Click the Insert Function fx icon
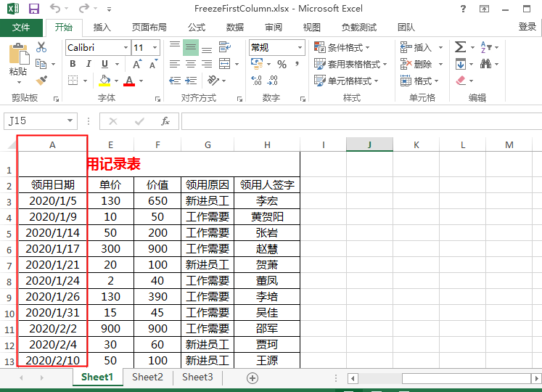542x392 pixels. [x=165, y=121]
